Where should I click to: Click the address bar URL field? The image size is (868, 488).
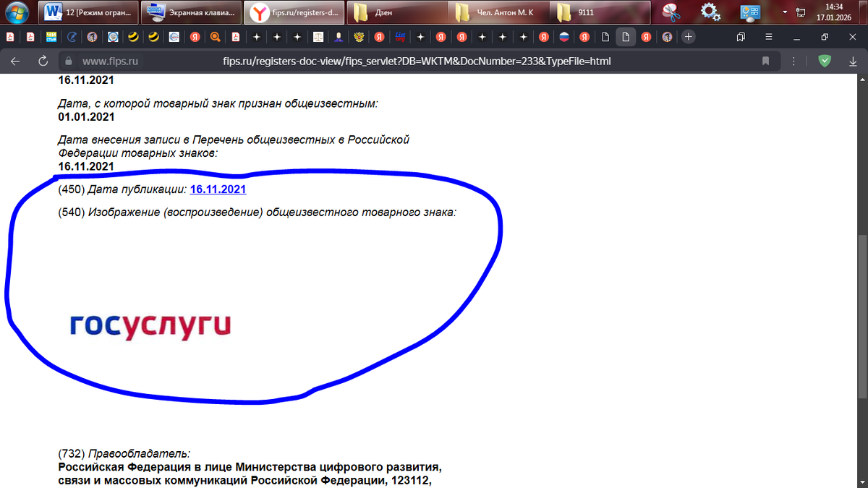tap(416, 61)
